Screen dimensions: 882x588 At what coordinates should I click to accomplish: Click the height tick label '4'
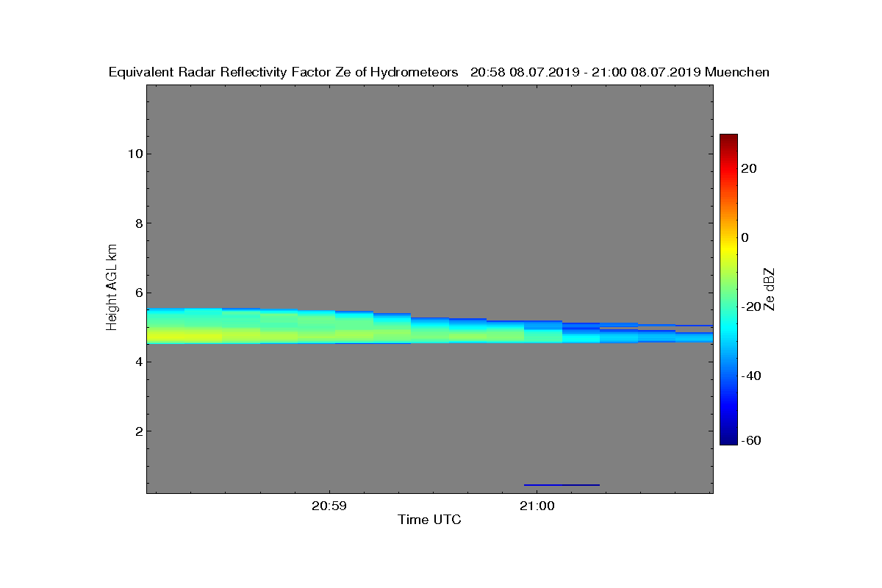click(137, 362)
